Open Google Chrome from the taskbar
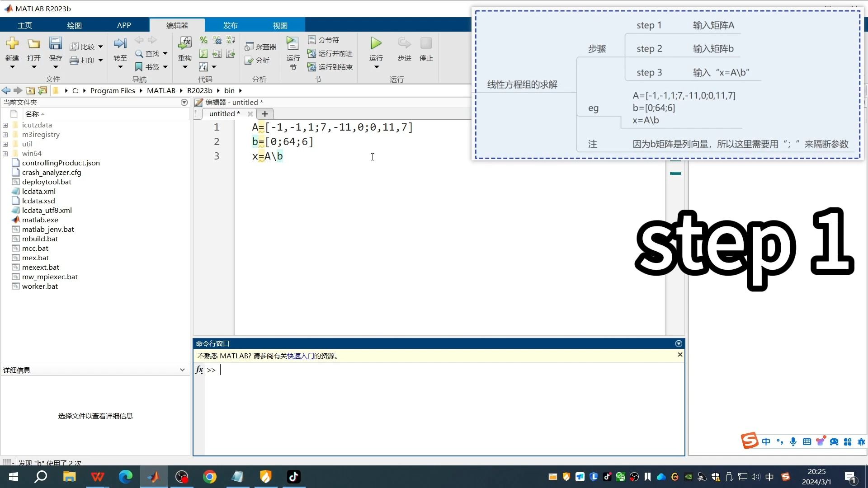868x488 pixels. coord(210,476)
